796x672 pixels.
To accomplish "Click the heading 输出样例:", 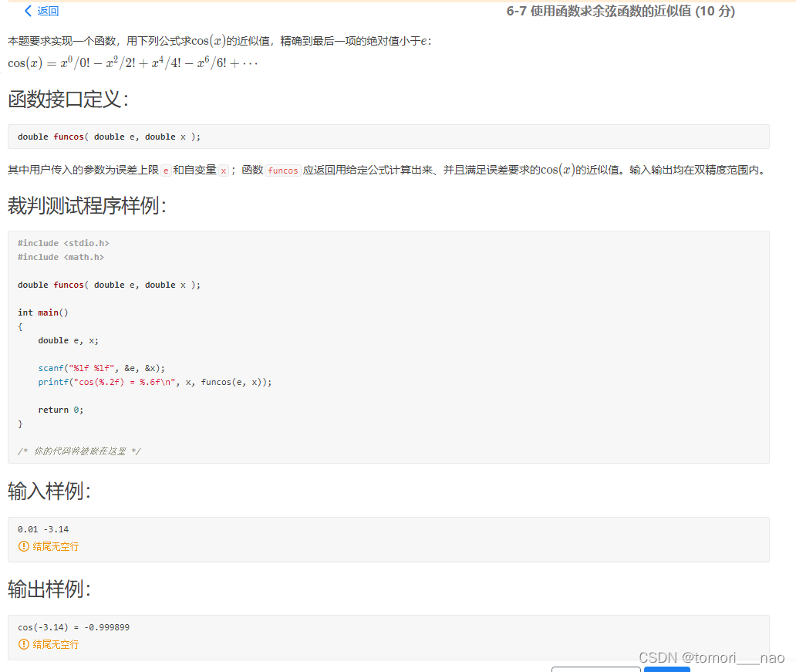I will click(x=49, y=589).
